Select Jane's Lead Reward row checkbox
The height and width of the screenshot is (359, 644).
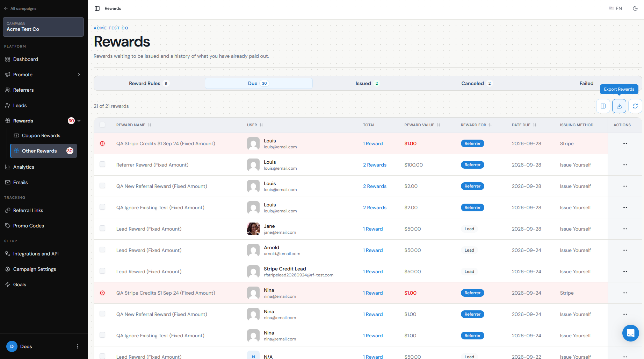(102, 228)
